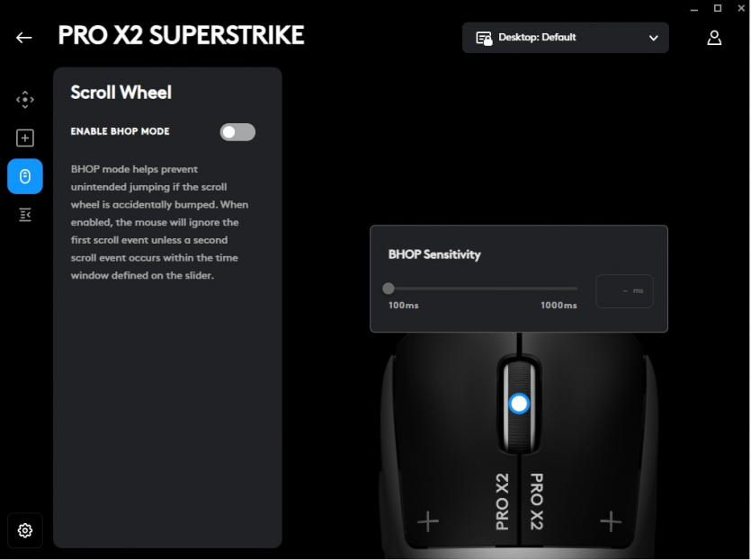The image size is (751, 560).
Task: Click the ENABLE BHOP MODE label
Action: tap(121, 132)
